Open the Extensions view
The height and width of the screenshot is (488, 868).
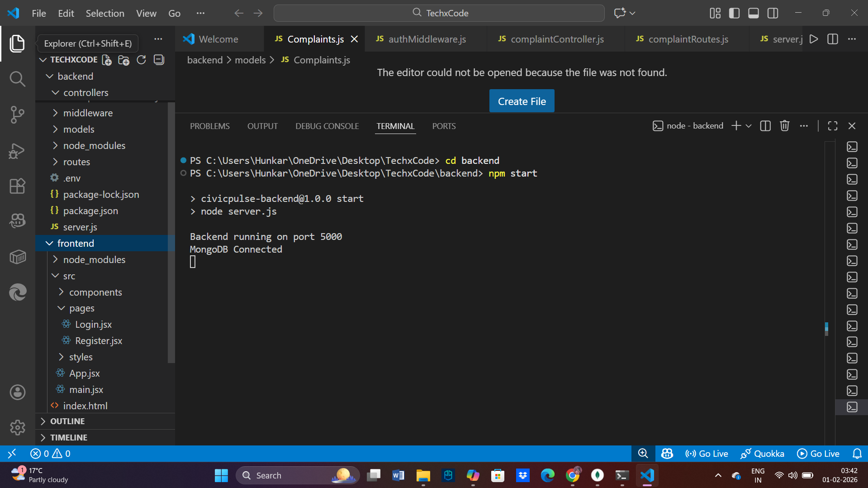pyautogui.click(x=17, y=186)
